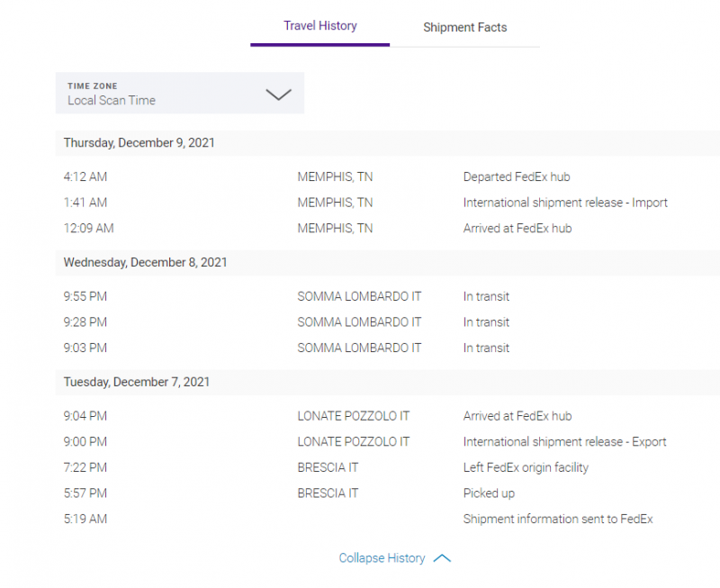720x588 pixels.
Task: Select the Travel History tab
Action: (x=319, y=26)
